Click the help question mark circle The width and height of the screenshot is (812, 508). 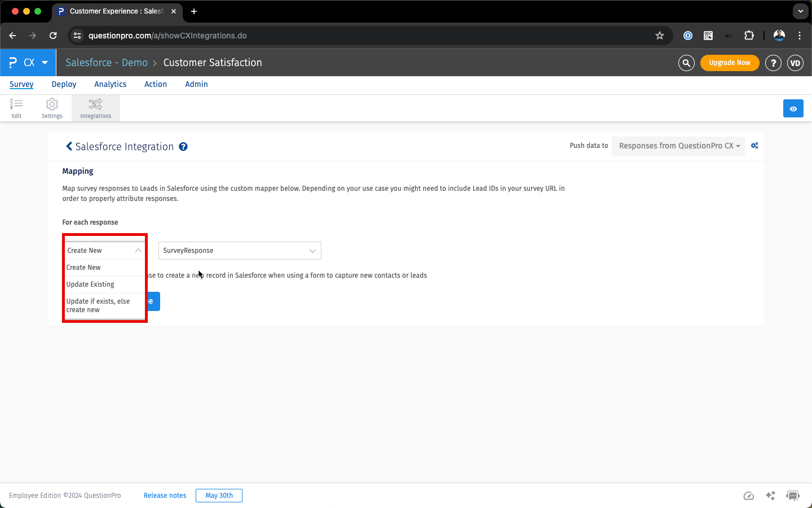[773, 63]
